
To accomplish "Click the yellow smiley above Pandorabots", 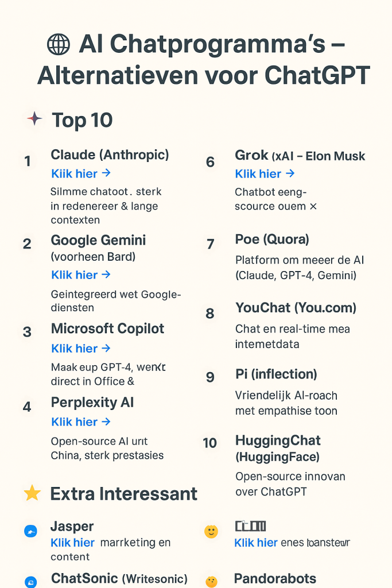I will pos(211,532).
